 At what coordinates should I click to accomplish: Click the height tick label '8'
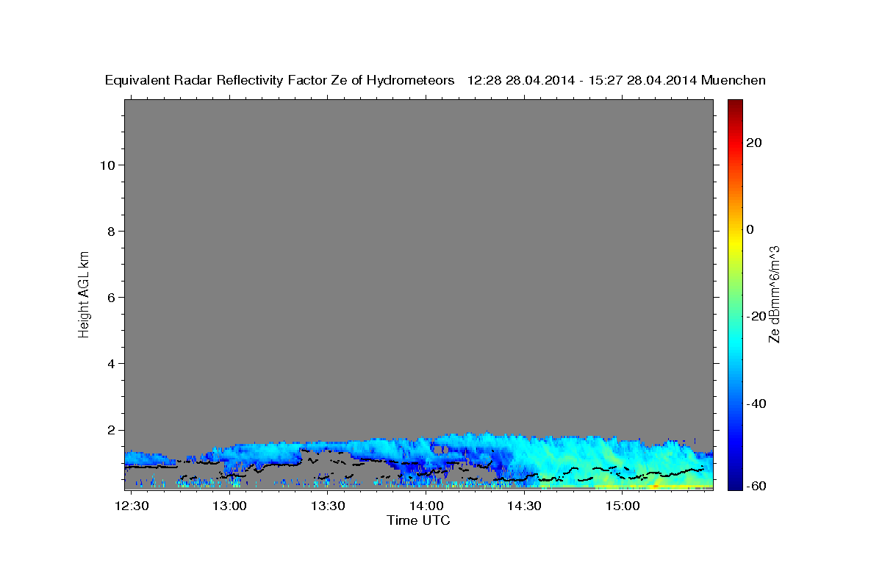point(110,231)
